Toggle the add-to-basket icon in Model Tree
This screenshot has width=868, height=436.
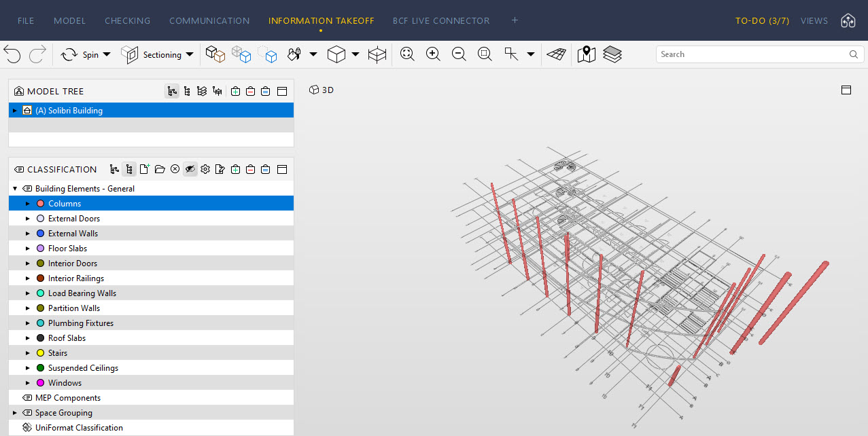click(x=235, y=90)
